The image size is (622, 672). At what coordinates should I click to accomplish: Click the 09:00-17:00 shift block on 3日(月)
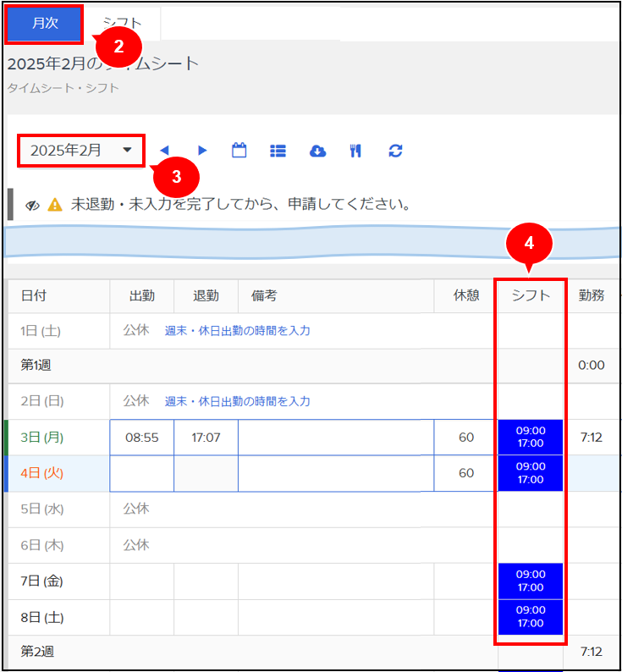point(531,437)
